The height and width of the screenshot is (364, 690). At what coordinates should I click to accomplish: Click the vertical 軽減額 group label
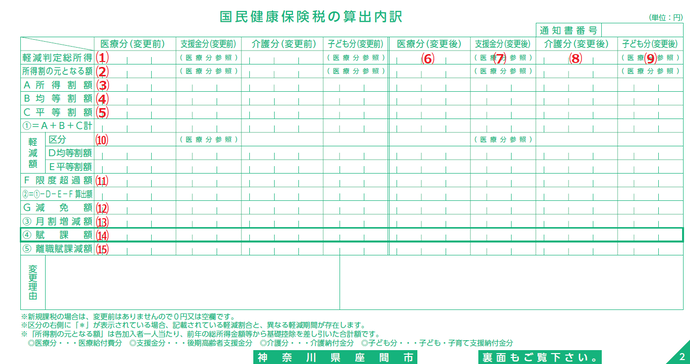(x=33, y=153)
